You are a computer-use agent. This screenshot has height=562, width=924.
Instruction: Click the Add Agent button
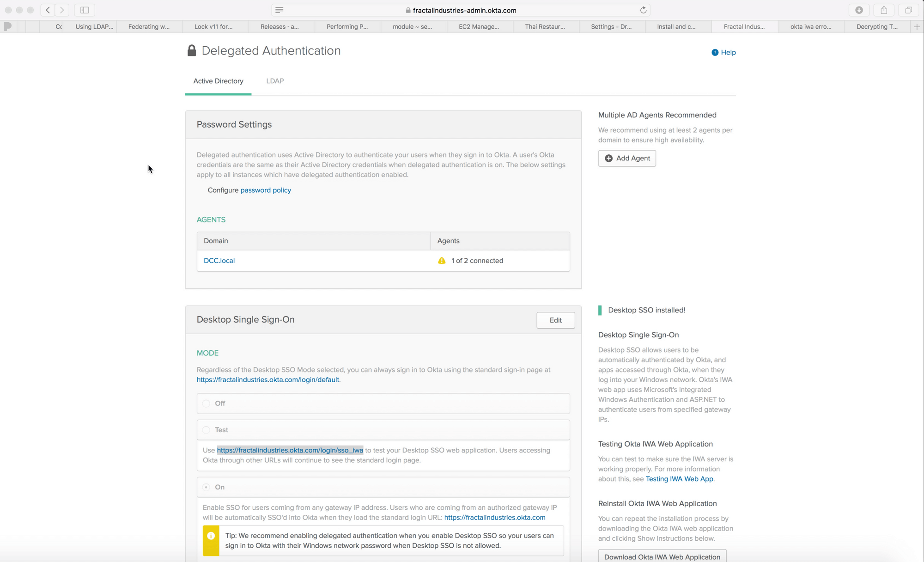(627, 158)
